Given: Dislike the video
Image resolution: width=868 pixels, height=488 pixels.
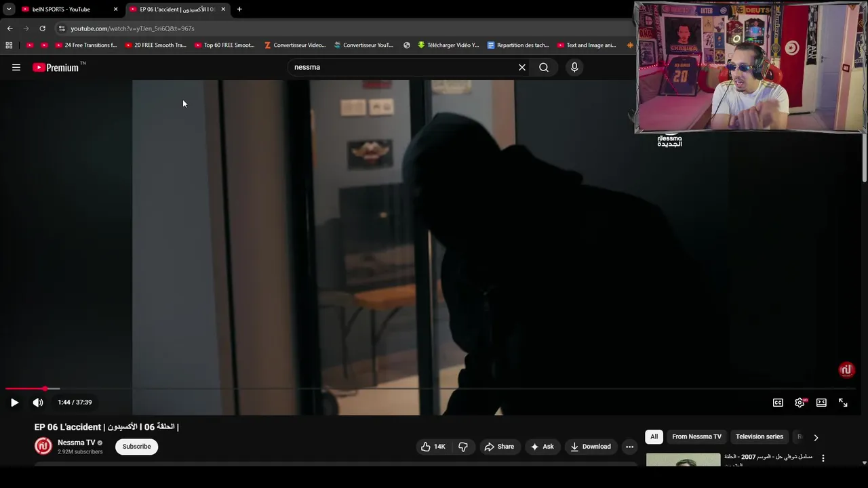Looking at the screenshot, I should [x=463, y=447].
